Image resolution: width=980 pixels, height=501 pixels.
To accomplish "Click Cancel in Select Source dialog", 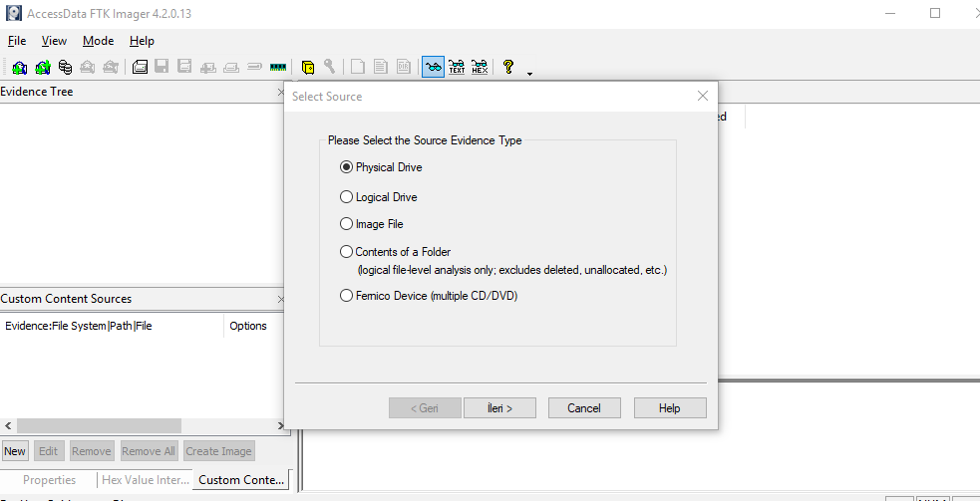I will [584, 408].
